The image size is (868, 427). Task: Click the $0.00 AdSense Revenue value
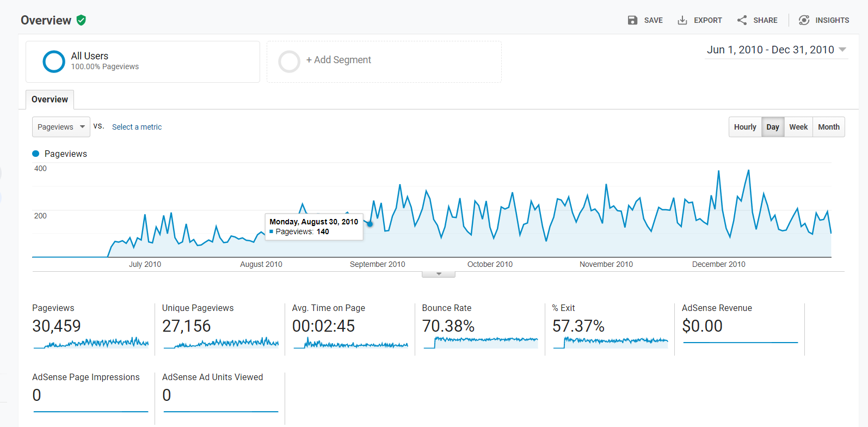pos(702,326)
